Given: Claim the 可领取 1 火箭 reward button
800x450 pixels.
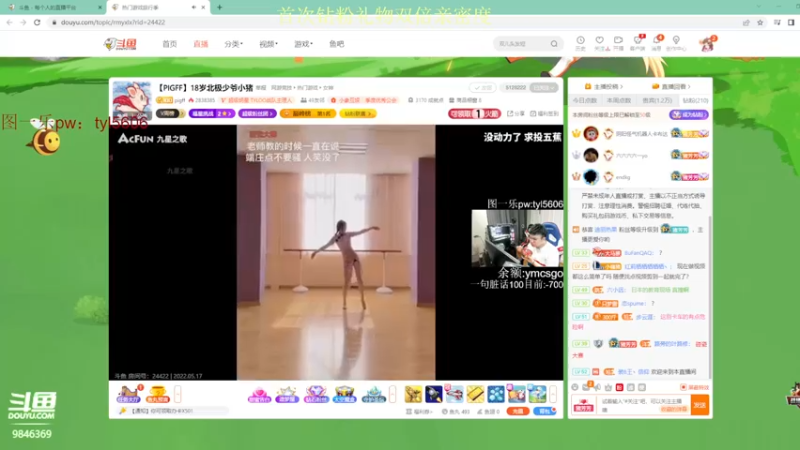Looking at the screenshot, I should click(x=474, y=114).
